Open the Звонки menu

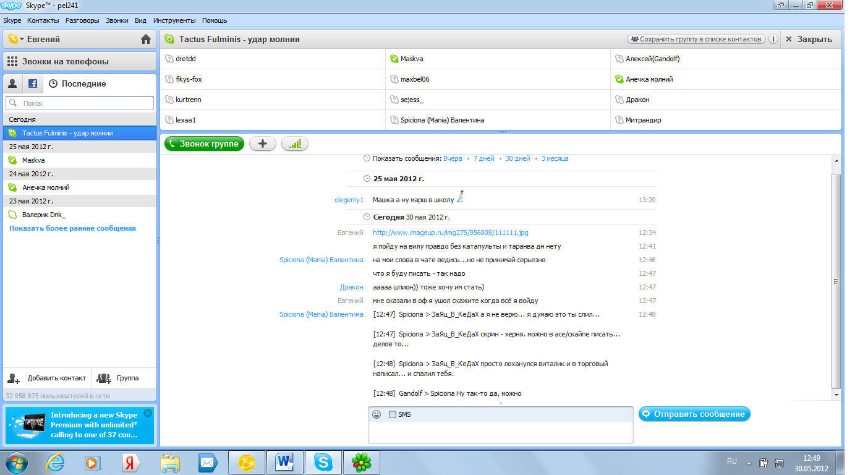[x=117, y=20]
